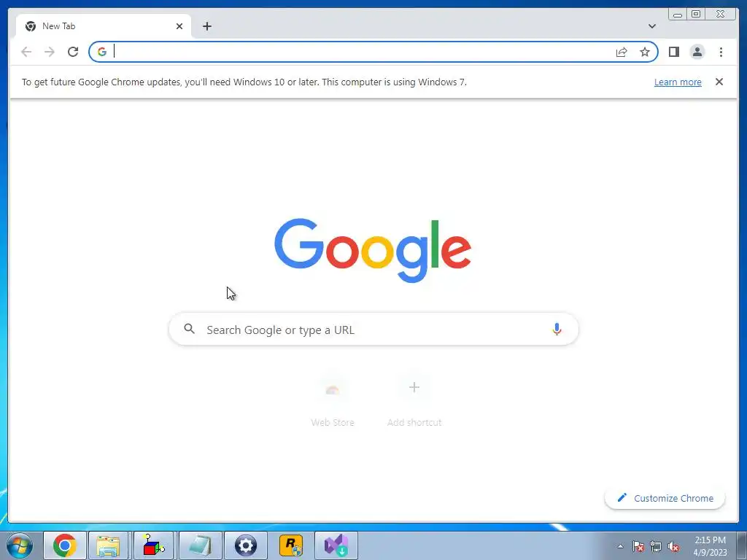The height and width of the screenshot is (560, 747).
Task: Restore down the Chrome window
Action: 696,15
